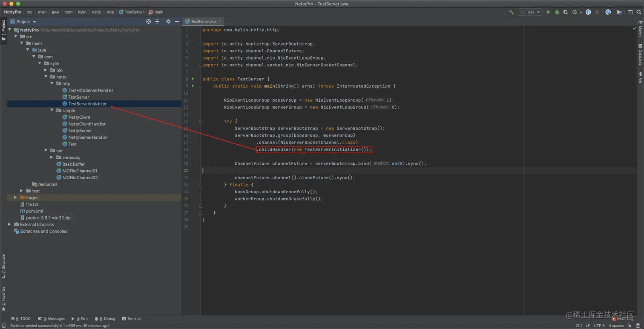
Task: Collapse the NettyPro root node
Action: point(10,30)
